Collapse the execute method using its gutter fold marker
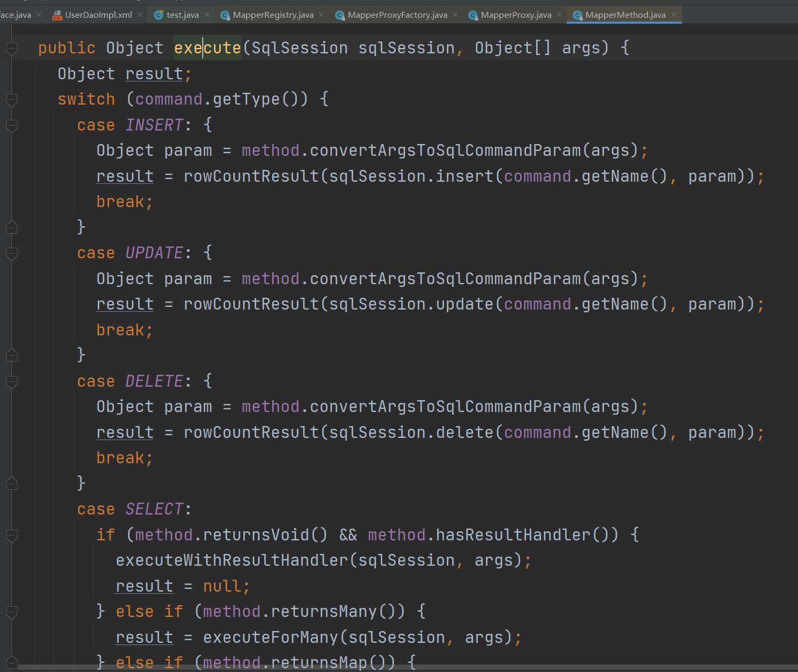Screen dimensions: 798x672 pos(12,49)
